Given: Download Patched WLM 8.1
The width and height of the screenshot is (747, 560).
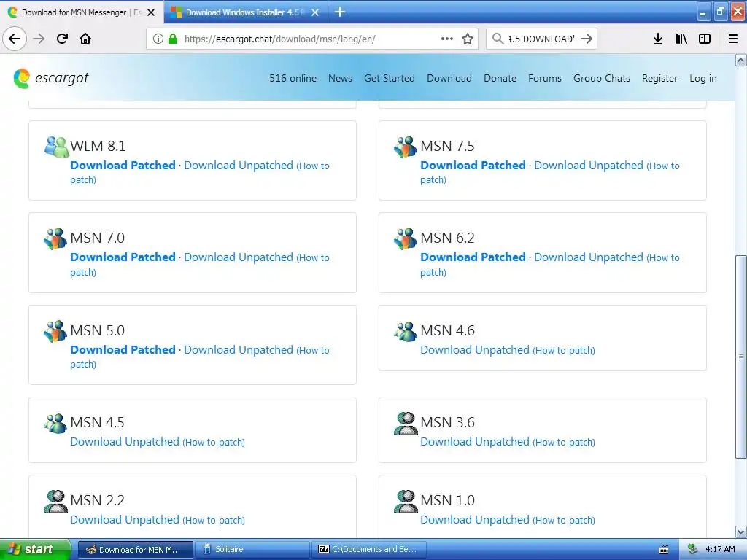Looking at the screenshot, I should (123, 166).
